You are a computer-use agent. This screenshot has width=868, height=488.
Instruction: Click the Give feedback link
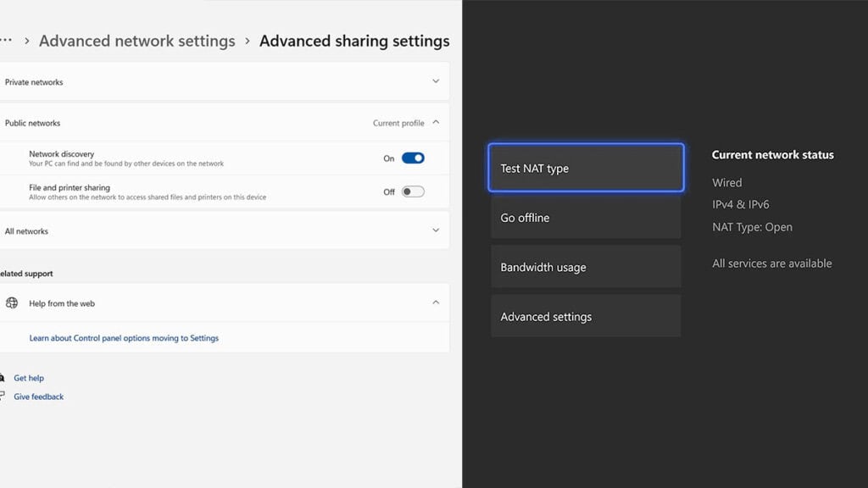[x=39, y=396]
